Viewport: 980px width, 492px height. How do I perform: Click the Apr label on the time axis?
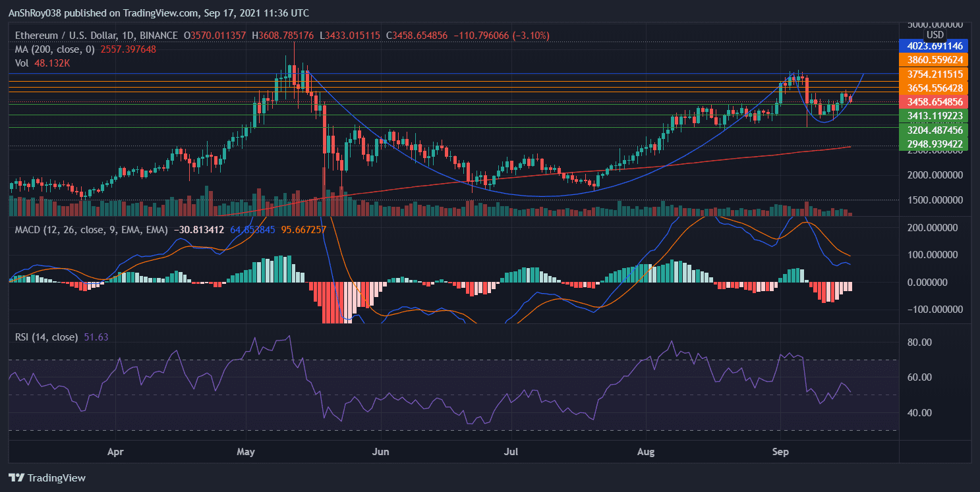click(x=115, y=452)
